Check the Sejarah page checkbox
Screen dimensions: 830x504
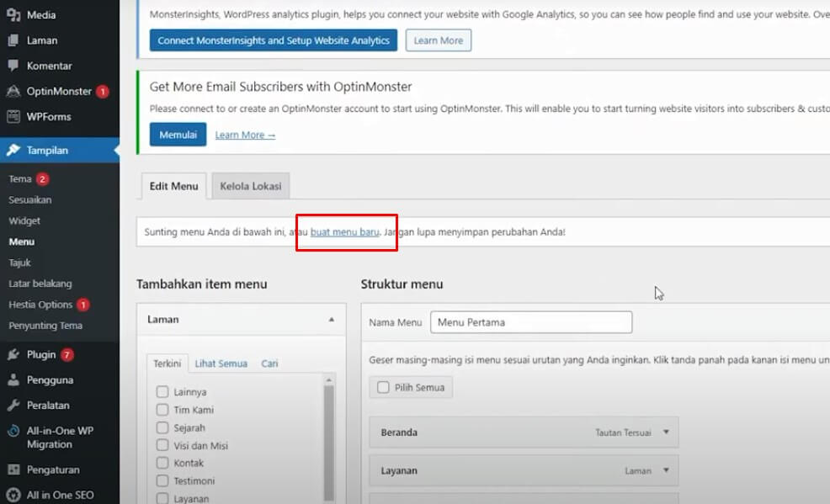point(162,427)
